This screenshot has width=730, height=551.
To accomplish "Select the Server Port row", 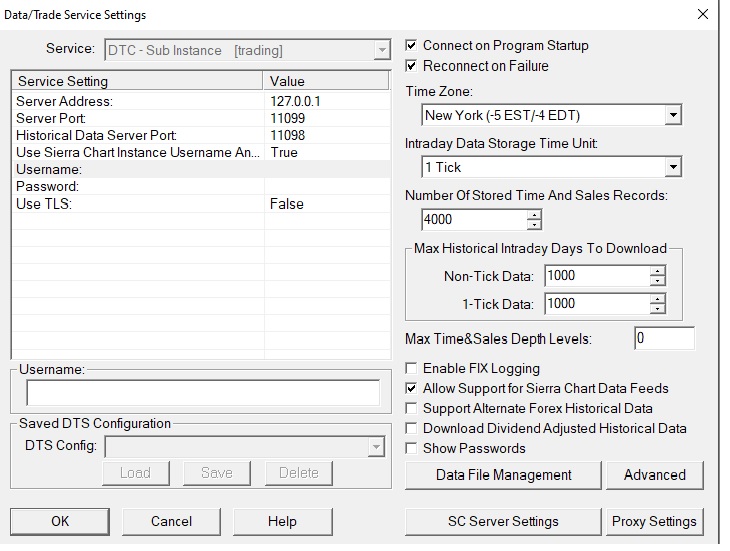I will point(201,118).
